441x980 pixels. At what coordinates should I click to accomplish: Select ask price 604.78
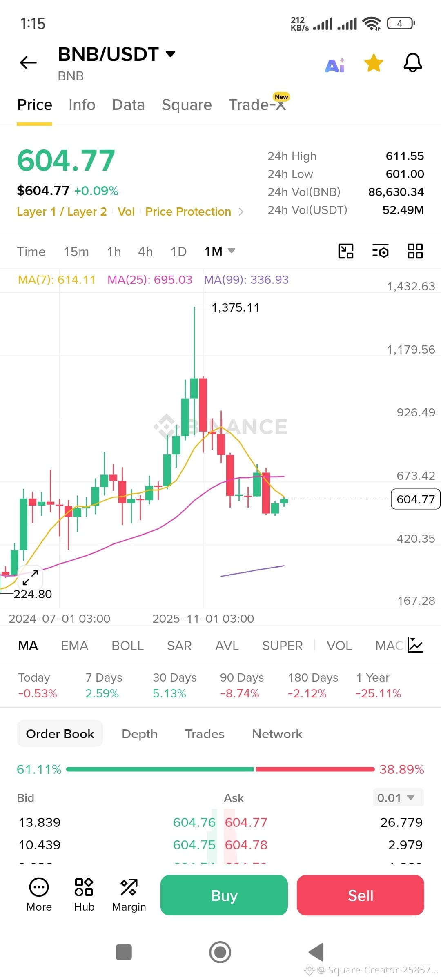click(246, 844)
